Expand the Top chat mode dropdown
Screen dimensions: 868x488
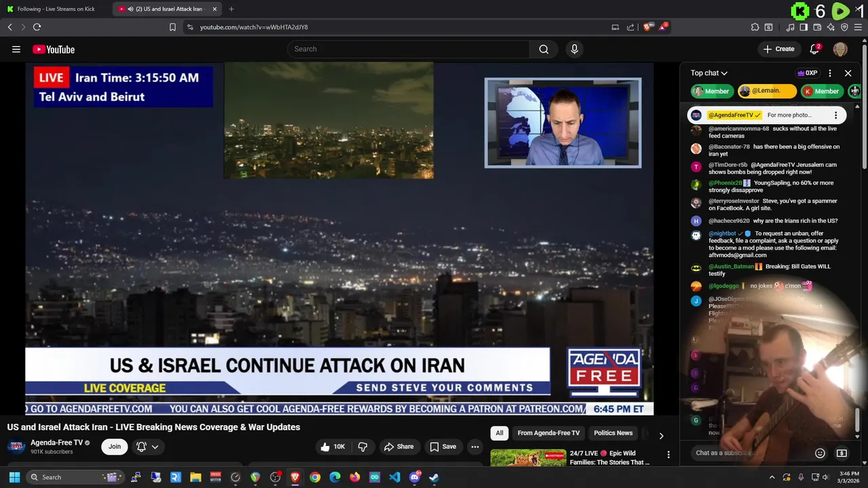(709, 73)
